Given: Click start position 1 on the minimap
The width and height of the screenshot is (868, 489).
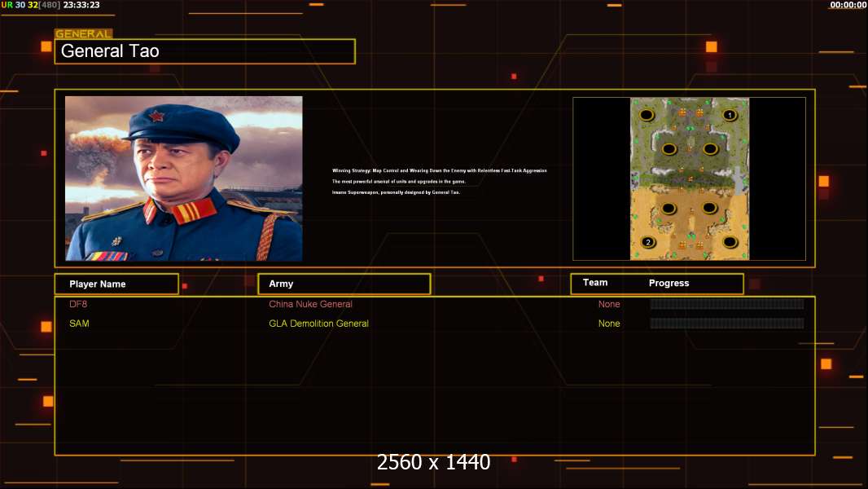Looking at the screenshot, I should [730, 115].
